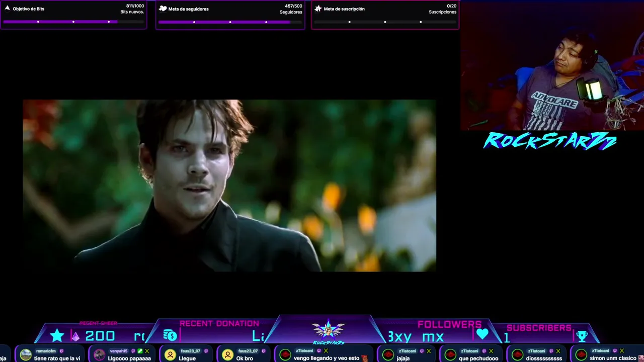644x362 pixels.
Task: Click the follower goal heart icon
Action: point(163,9)
